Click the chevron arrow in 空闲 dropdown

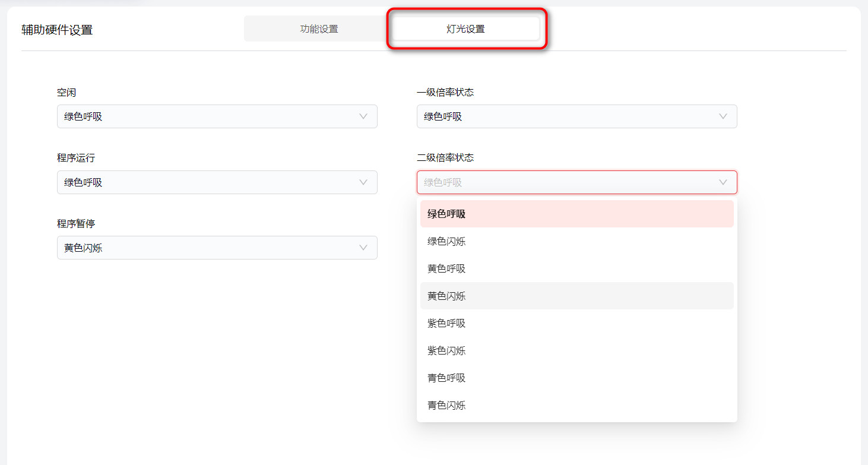click(363, 116)
